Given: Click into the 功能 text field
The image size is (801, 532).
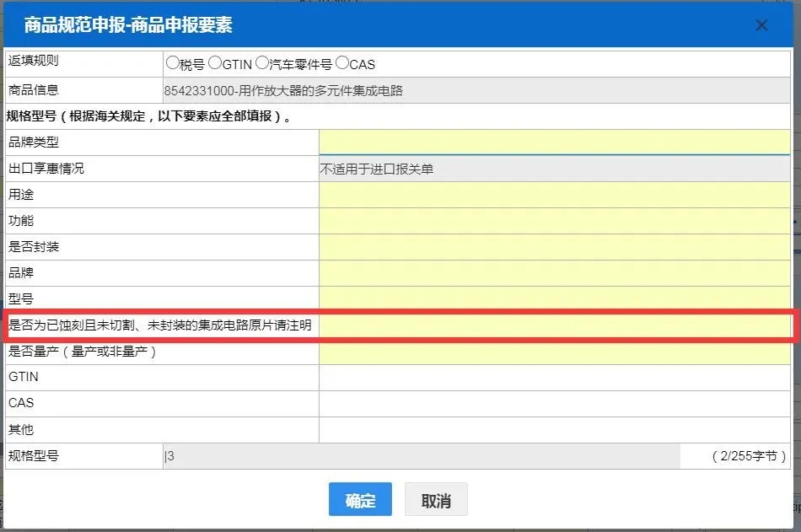Looking at the screenshot, I should 554,221.
